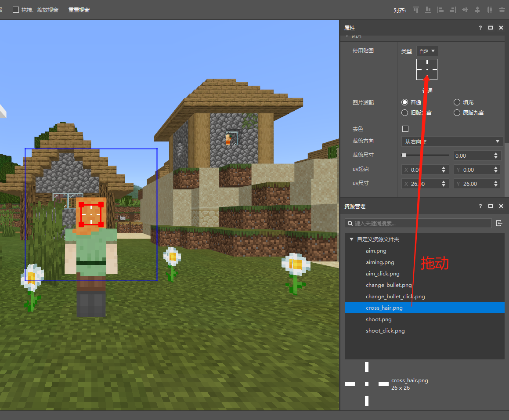Click the magnifier icon in resource search
The height and width of the screenshot is (420, 509).
click(x=350, y=224)
